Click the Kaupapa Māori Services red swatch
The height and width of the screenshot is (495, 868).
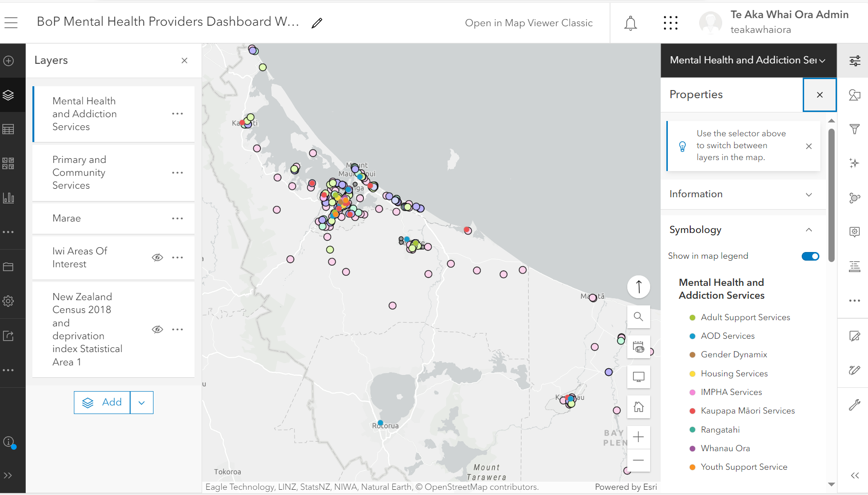pyautogui.click(x=692, y=411)
